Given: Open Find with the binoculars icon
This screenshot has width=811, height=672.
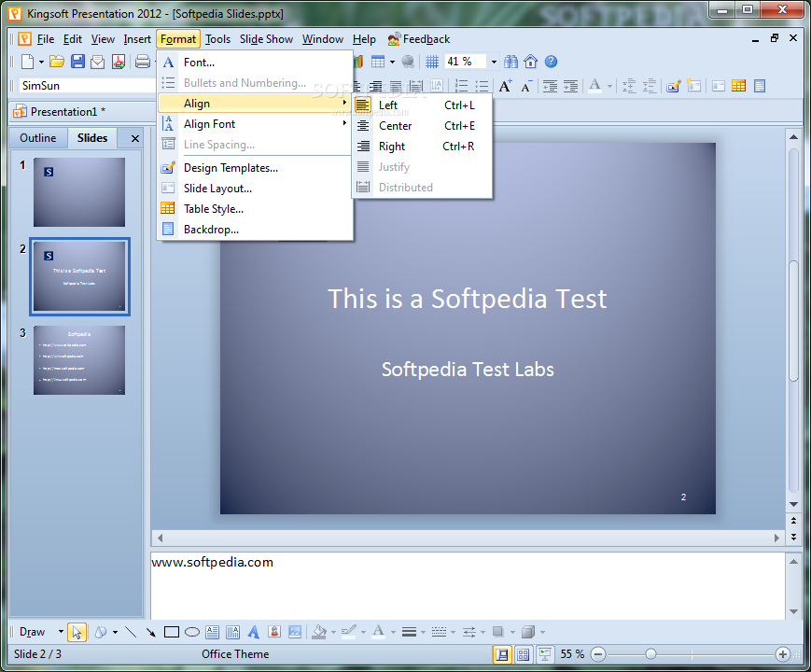Looking at the screenshot, I should coord(511,62).
